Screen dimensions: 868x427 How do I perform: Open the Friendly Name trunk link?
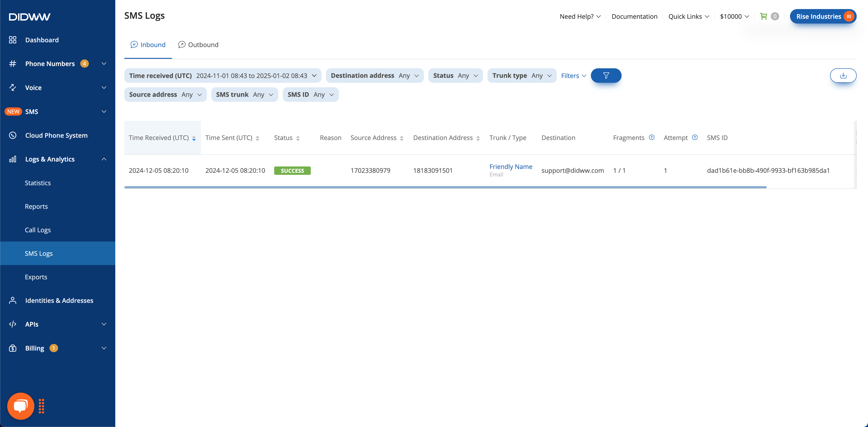(x=511, y=166)
